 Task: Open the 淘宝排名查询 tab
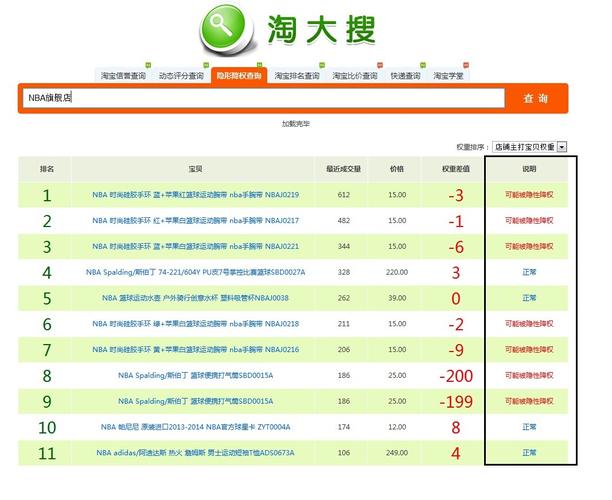point(297,76)
